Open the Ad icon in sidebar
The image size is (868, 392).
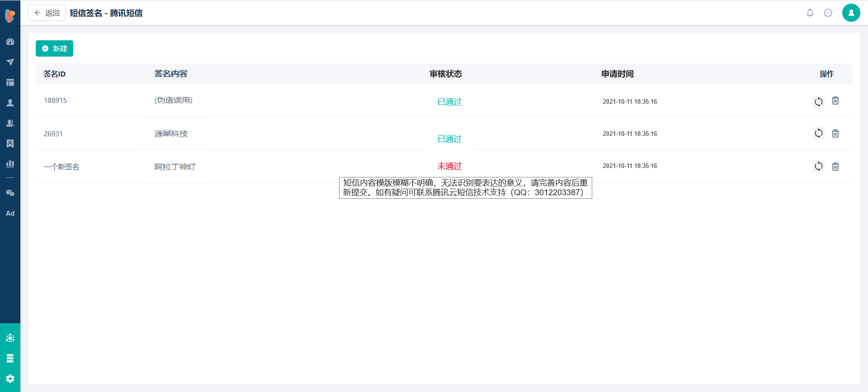[10, 213]
